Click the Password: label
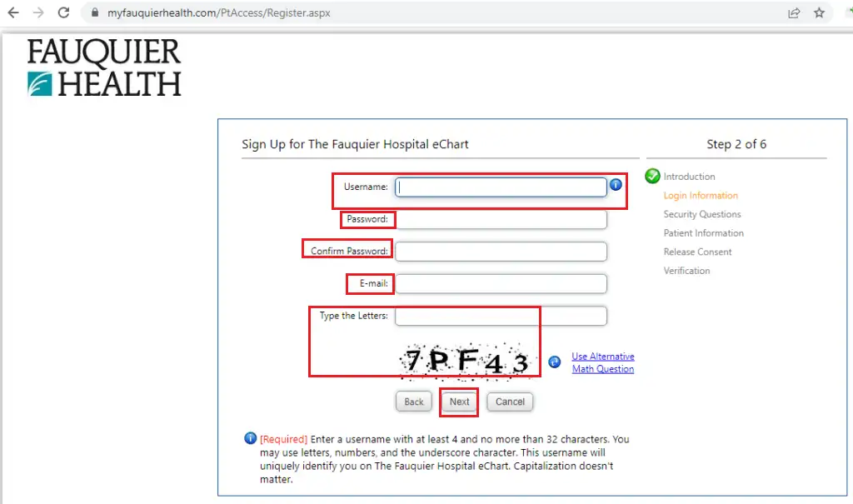853x504 pixels. click(x=367, y=219)
